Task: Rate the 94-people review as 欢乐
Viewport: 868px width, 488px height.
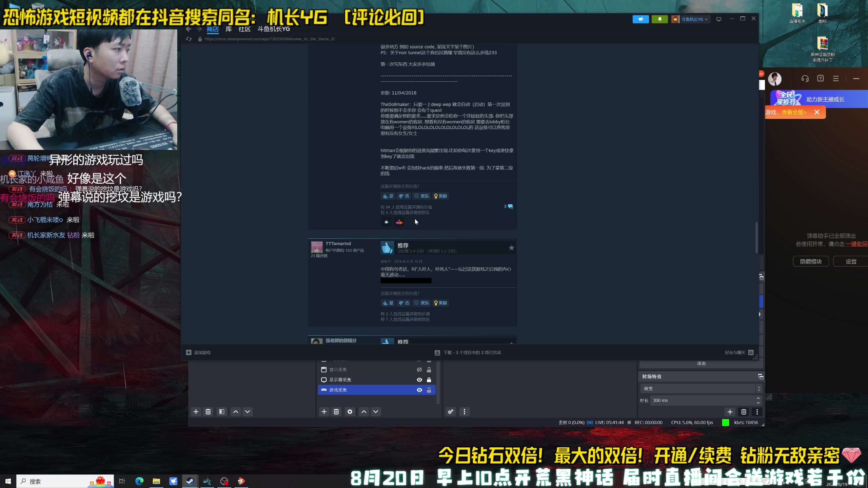Action: 421,196
